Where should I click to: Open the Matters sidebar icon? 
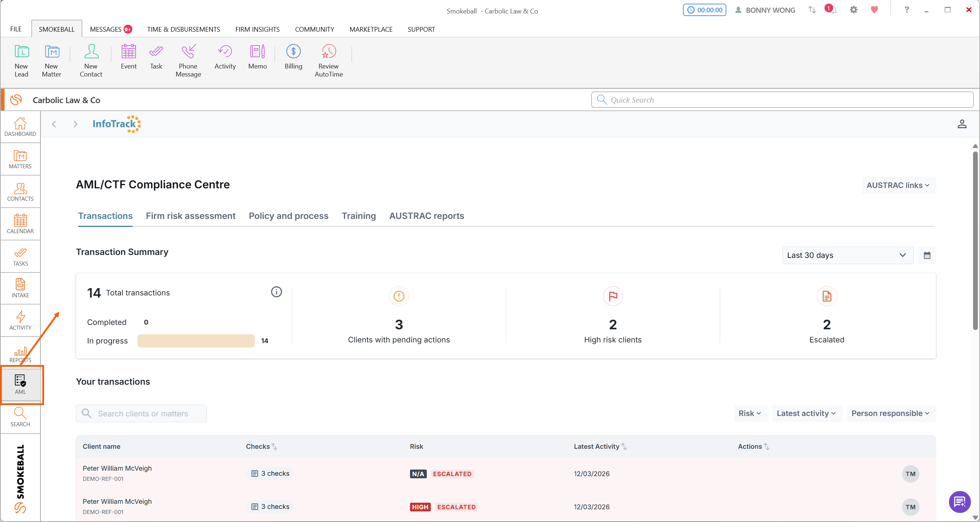click(x=20, y=159)
